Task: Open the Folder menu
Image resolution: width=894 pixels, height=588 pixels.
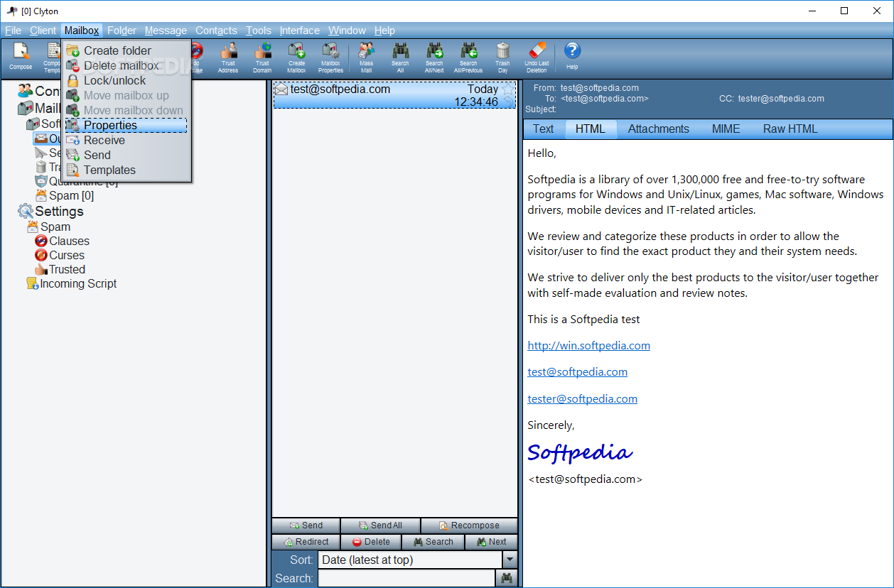Action: tap(122, 31)
